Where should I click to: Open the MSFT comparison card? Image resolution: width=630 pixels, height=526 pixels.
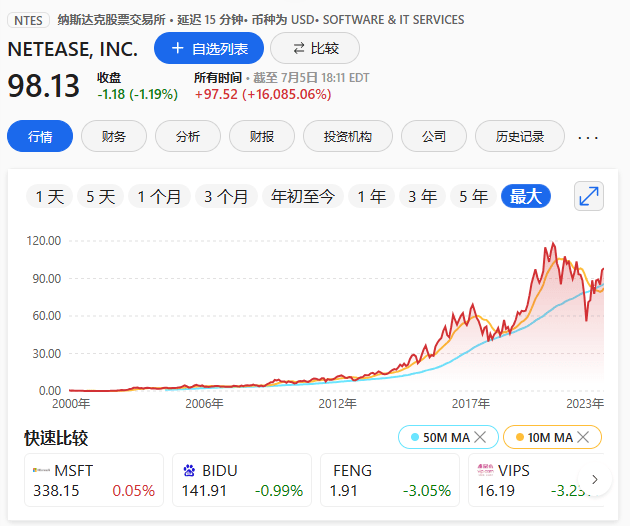[x=94, y=480]
